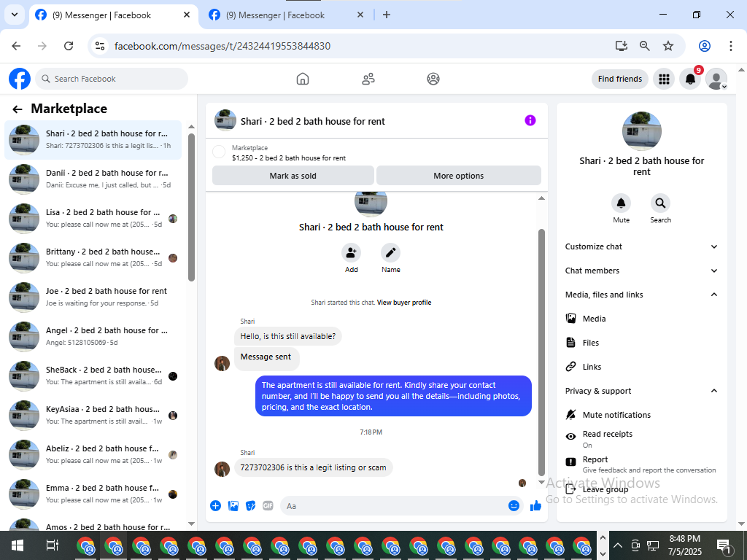Open the purple conversation info icon

[530, 120]
